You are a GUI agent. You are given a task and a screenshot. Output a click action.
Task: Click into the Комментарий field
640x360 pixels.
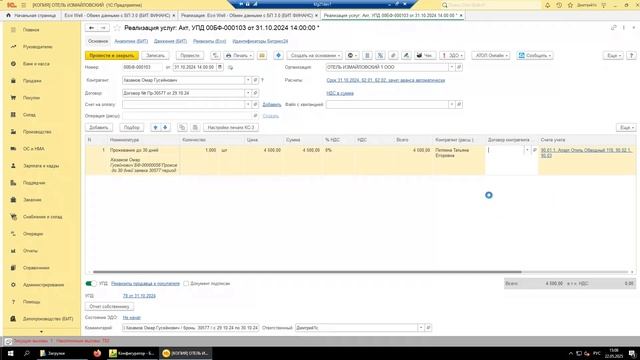[x=190, y=328]
